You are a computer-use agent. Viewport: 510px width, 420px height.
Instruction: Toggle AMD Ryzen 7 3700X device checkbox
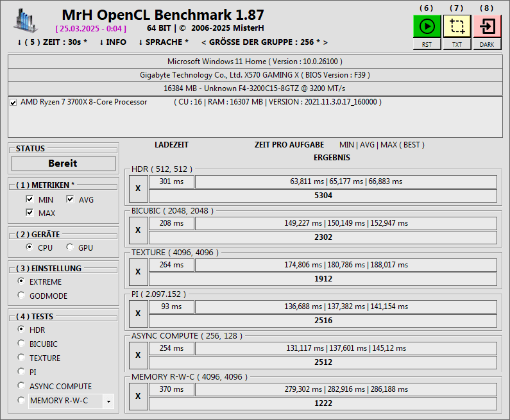click(13, 103)
